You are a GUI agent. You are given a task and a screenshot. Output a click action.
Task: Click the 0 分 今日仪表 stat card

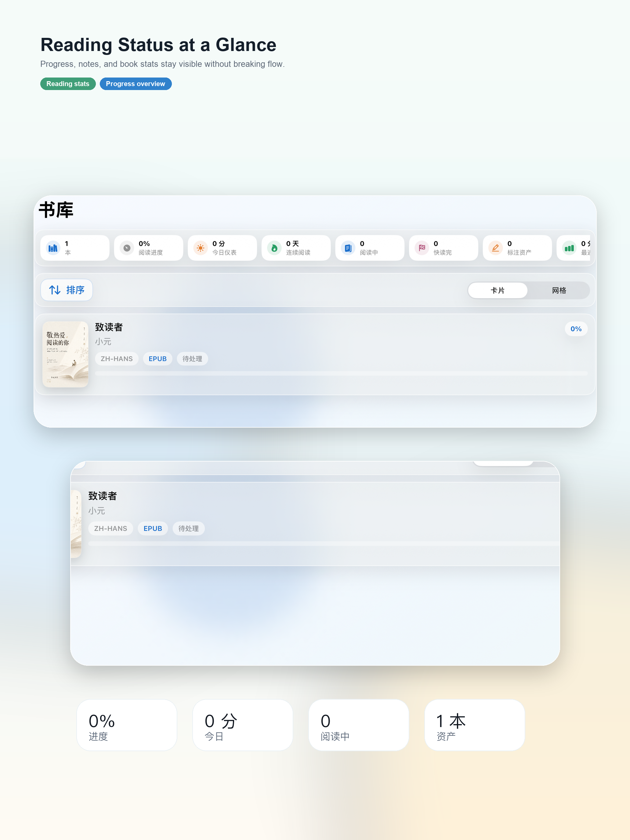point(222,248)
